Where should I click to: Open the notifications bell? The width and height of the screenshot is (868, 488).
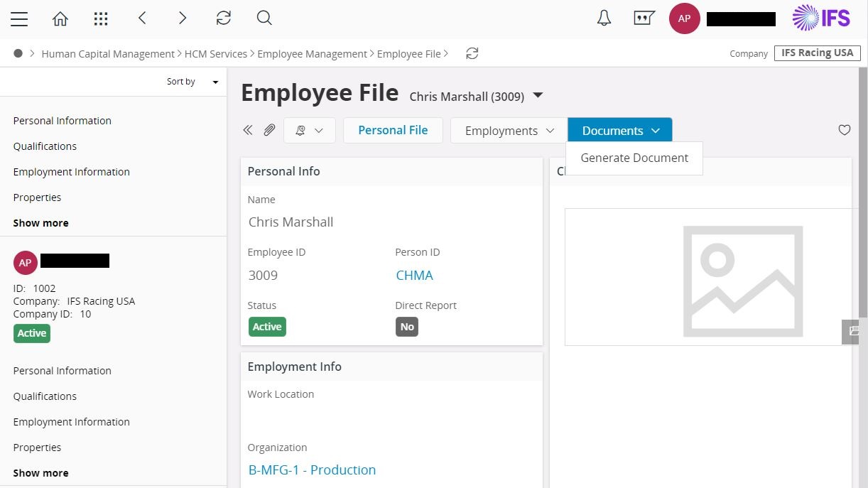pyautogui.click(x=604, y=19)
